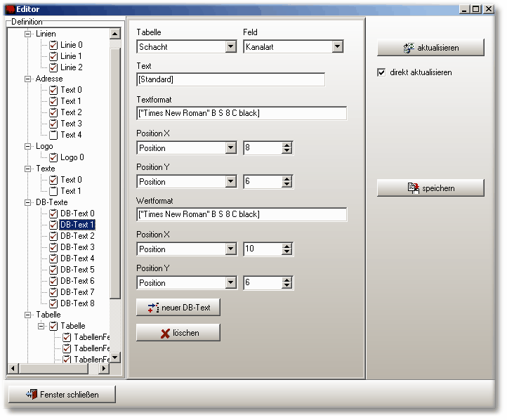This screenshot has height=420, width=507.
Task: Open the Feld dropdown showing Kanalart
Action: coord(337,47)
